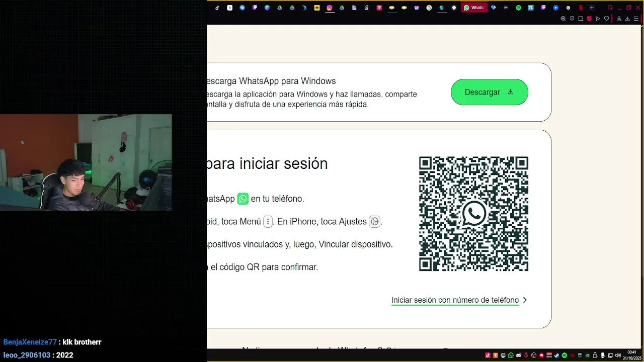Click the microphone tray icon

[x=603, y=355]
